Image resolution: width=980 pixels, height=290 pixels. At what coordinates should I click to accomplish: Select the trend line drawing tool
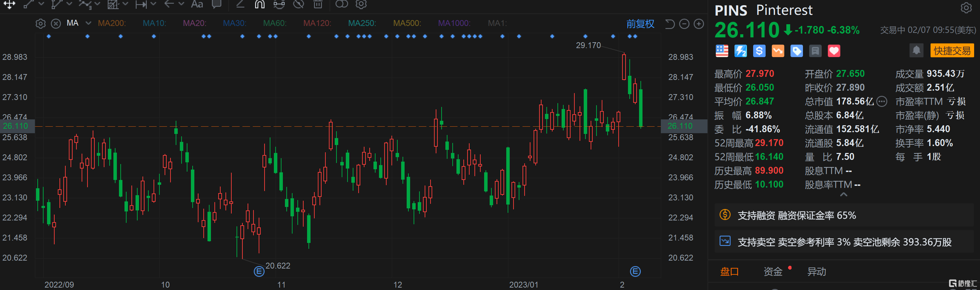tap(29, 4)
